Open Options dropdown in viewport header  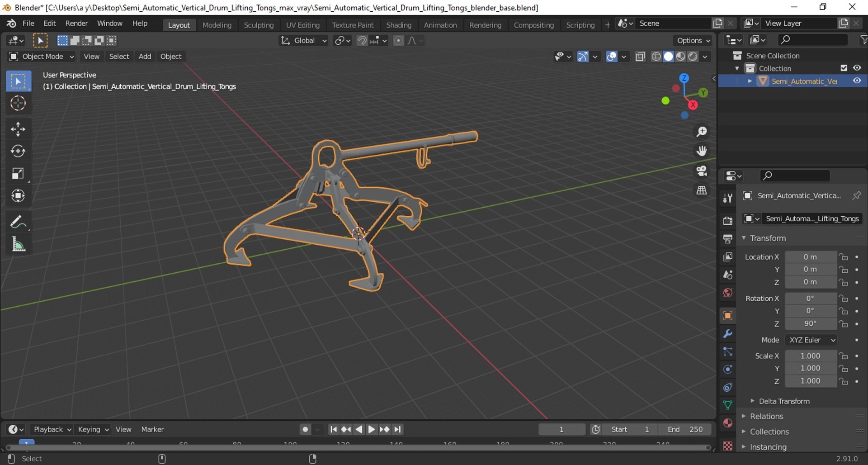[x=693, y=41]
